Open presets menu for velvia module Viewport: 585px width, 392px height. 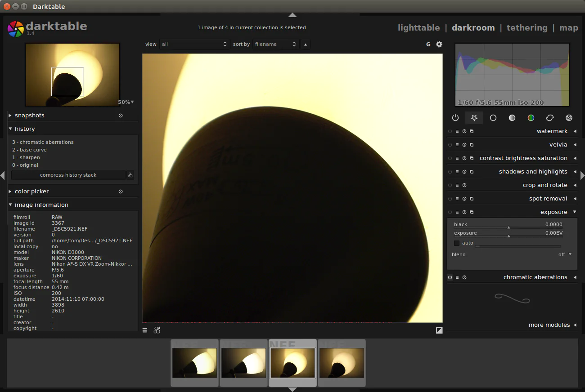(x=457, y=145)
